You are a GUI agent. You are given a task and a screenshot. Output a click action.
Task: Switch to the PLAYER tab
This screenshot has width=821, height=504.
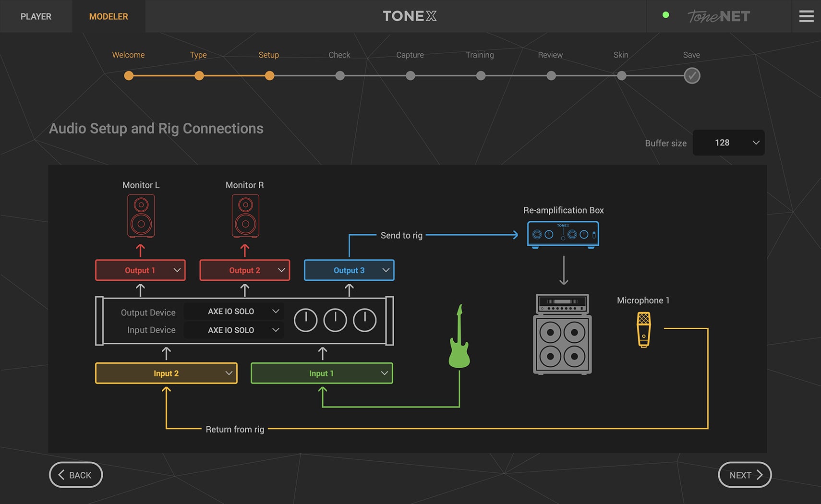click(36, 16)
